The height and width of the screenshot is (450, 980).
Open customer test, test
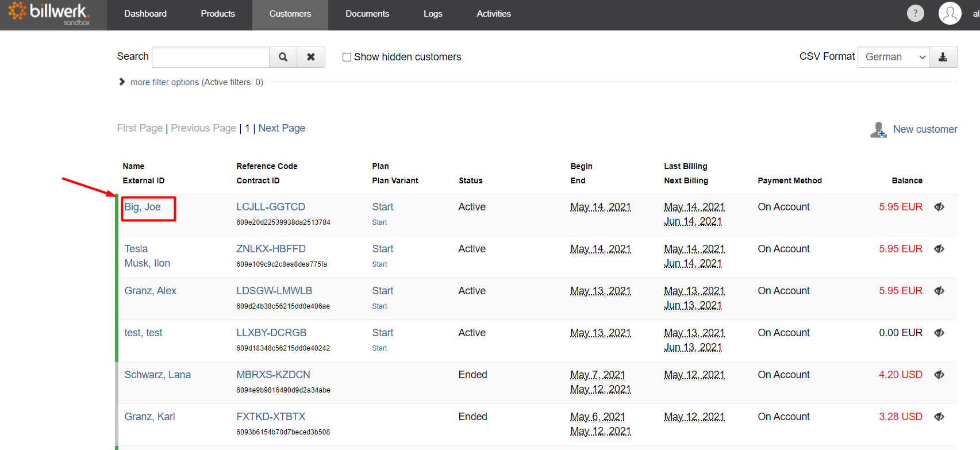click(x=144, y=333)
